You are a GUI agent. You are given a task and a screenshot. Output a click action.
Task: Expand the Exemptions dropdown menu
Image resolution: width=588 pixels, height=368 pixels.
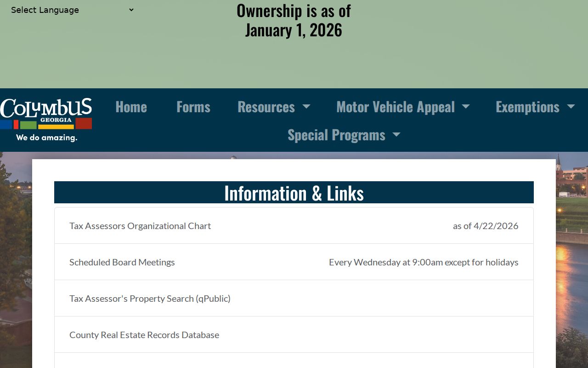535,107
